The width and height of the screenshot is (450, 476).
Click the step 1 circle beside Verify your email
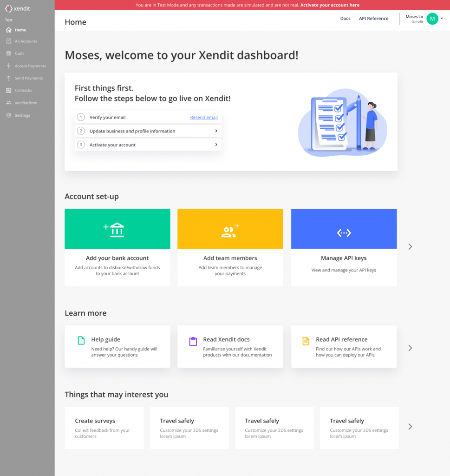click(81, 117)
